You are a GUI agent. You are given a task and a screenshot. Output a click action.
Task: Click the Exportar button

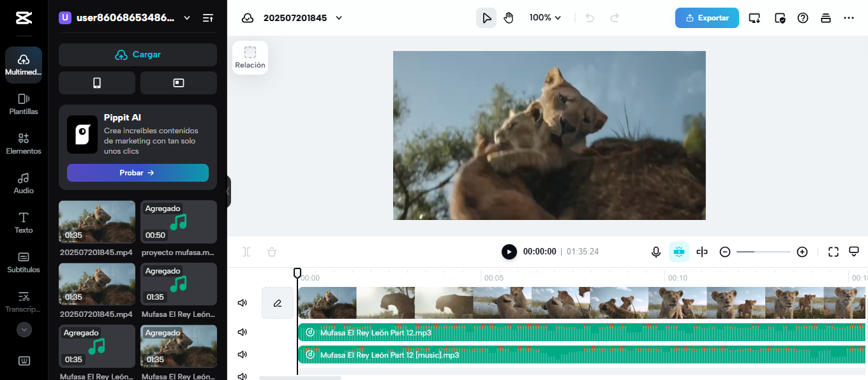(x=707, y=18)
